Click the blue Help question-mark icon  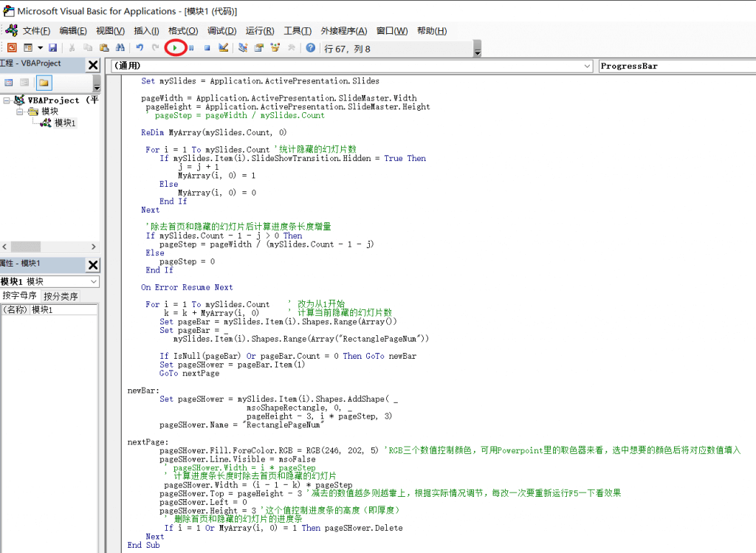(311, 48)
